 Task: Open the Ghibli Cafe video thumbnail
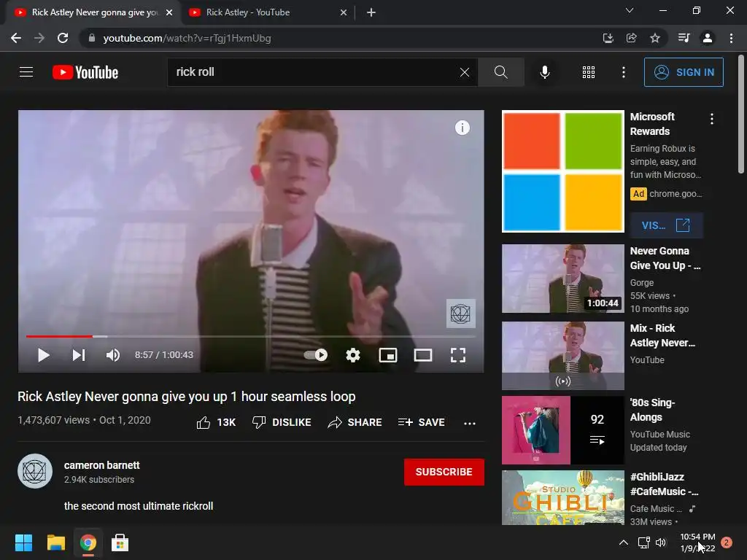563,497
